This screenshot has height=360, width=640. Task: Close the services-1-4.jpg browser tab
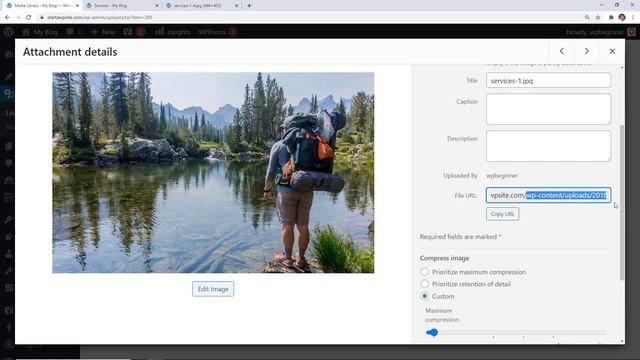click(x=237, y=6)
